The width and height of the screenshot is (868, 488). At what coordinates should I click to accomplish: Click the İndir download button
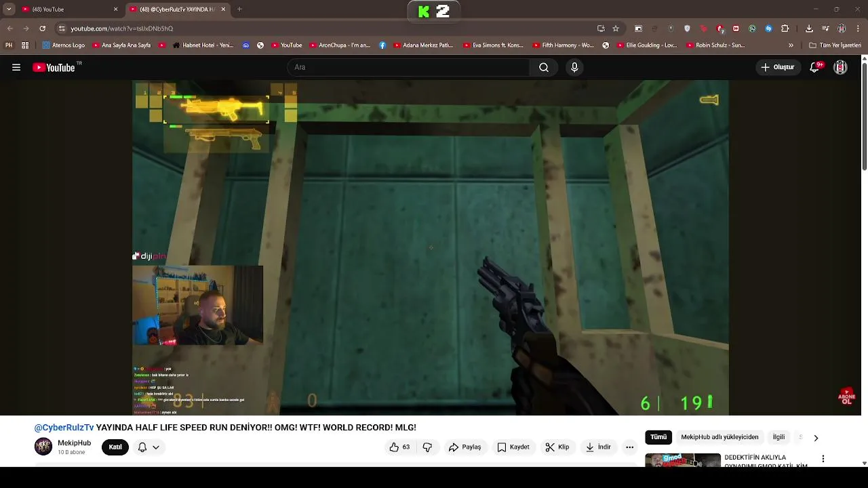(x=598, y=447)
